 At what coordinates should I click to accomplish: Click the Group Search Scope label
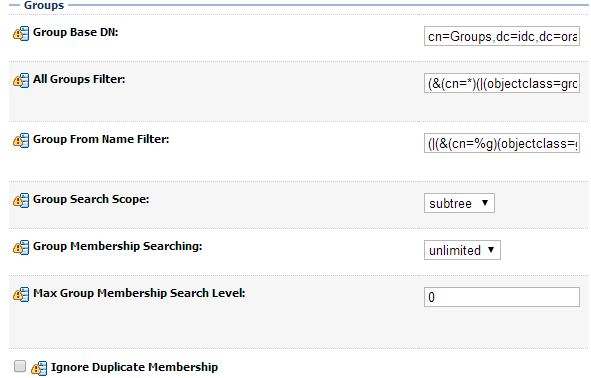[x=91, y=199]
